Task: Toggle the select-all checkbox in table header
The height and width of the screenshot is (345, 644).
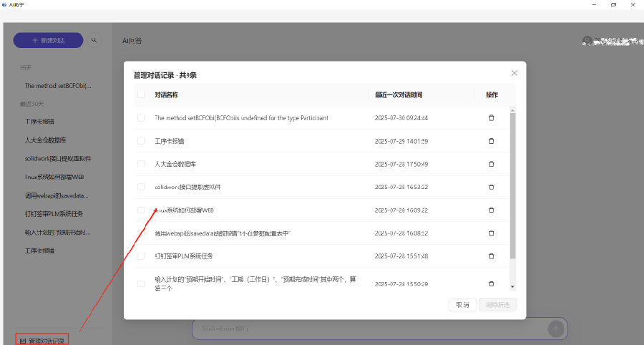Action: point(141,95)
